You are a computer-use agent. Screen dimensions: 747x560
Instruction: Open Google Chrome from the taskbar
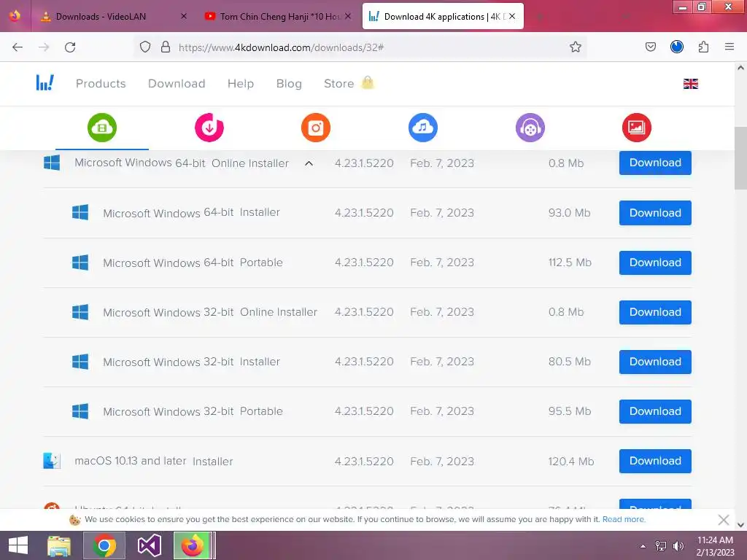[104, 545]
